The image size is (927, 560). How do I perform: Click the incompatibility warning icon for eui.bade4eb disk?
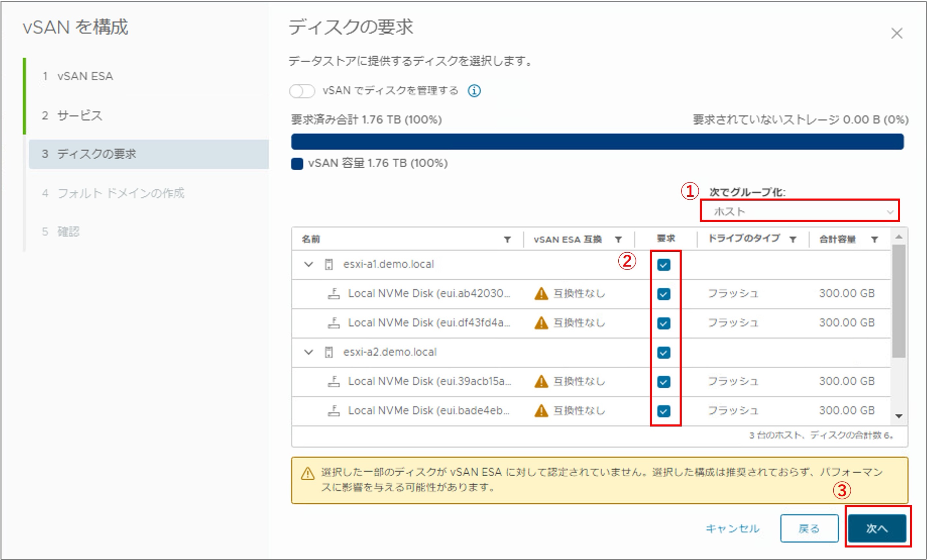coord(541,411)
